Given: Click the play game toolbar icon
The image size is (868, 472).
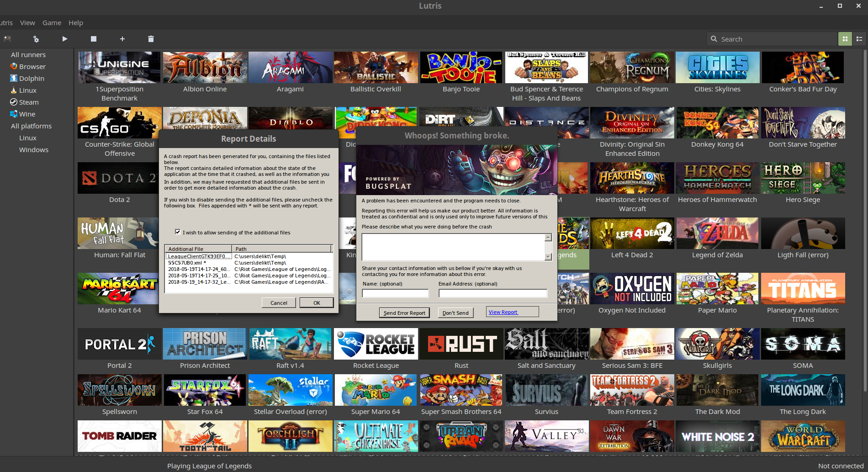Looking at the screenshot, I should pyautogui.click(x=65, y=39).
